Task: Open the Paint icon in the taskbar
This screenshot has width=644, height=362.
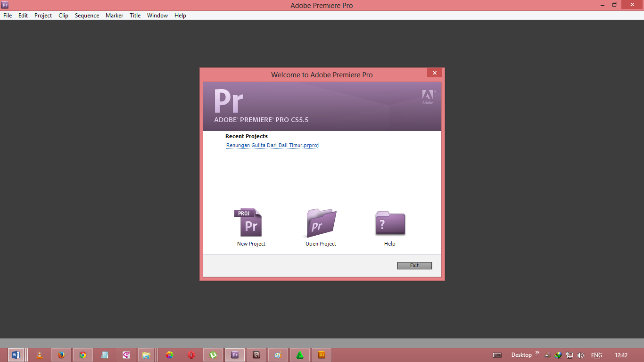Action: click(278, 355)
